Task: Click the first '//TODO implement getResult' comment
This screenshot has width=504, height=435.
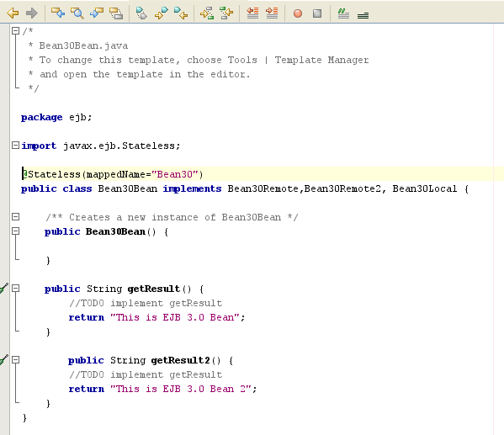Action: point(146,303)
